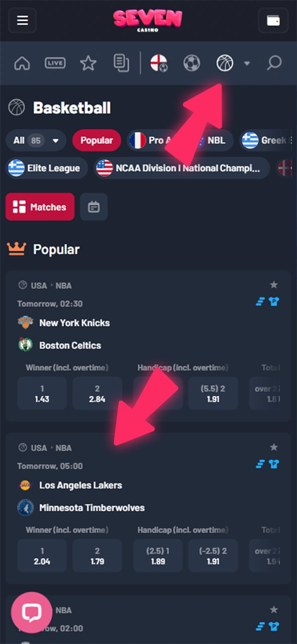This screenshot has width=297, height=644.
Task: Open favorites star in top navigation
Action: pos(88,63)
